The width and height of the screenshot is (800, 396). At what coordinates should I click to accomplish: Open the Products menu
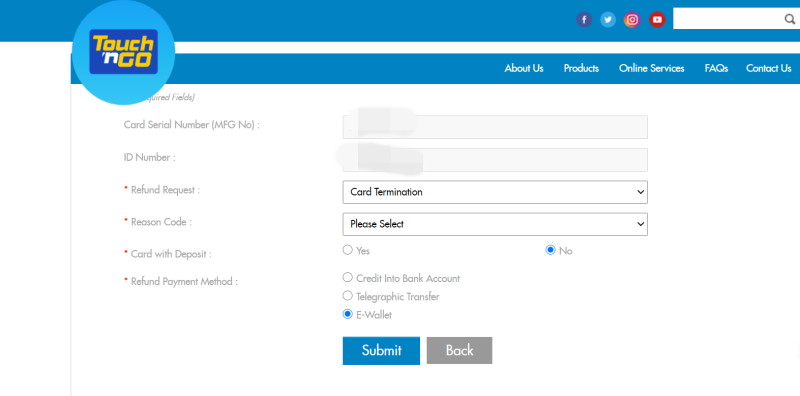[x=581, y=68]
